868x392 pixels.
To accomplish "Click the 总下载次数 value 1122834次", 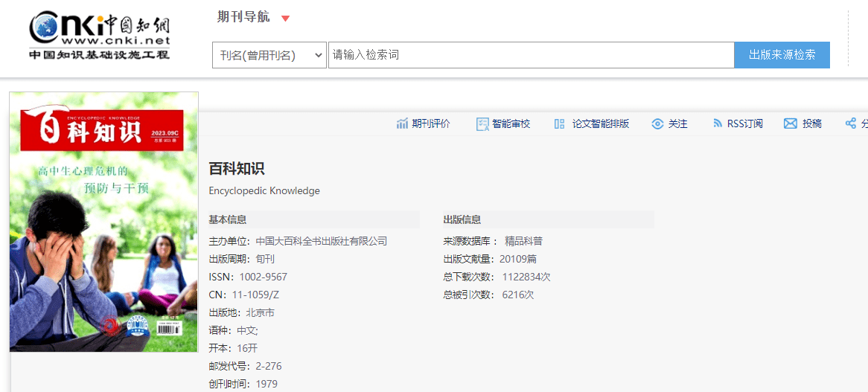I will tap(526, 277).
